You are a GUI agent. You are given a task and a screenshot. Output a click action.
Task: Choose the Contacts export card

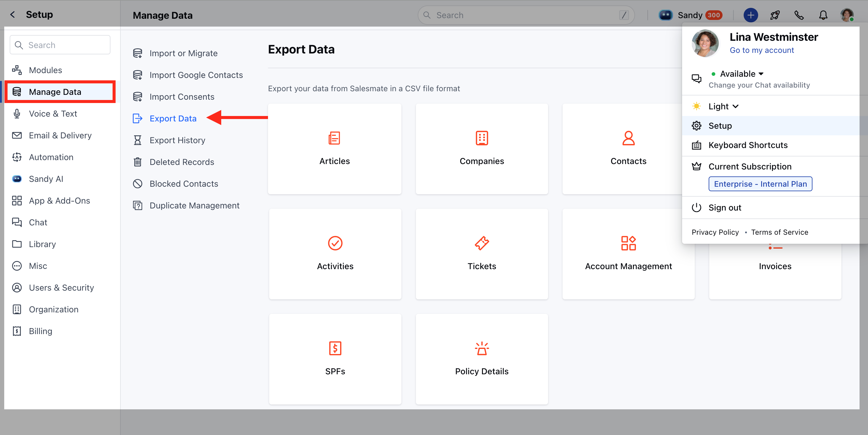[622, 149]
